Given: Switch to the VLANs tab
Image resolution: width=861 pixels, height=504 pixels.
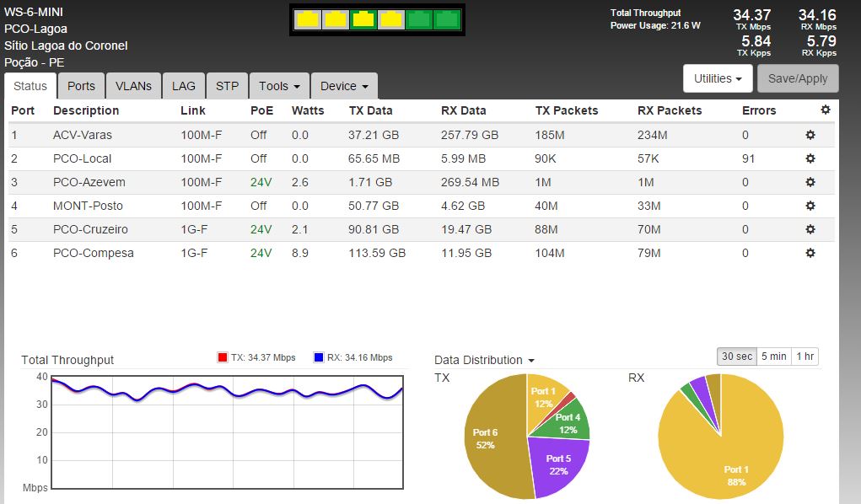Looking at the screenshot, I should pyautogui.click(x=133, y=86).
